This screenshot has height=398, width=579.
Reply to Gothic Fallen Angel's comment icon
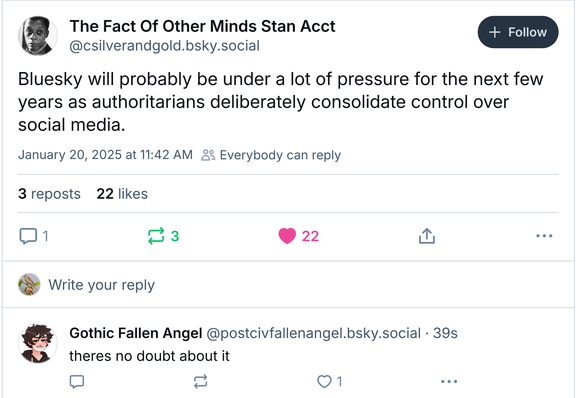click(x=77, y=381)
